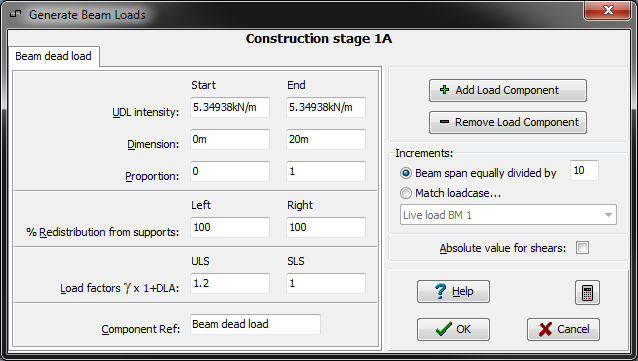Viewport: 638px width, 361px height.
Task: Click the 'Increments:' group label
Action: (x=424, y=153)
